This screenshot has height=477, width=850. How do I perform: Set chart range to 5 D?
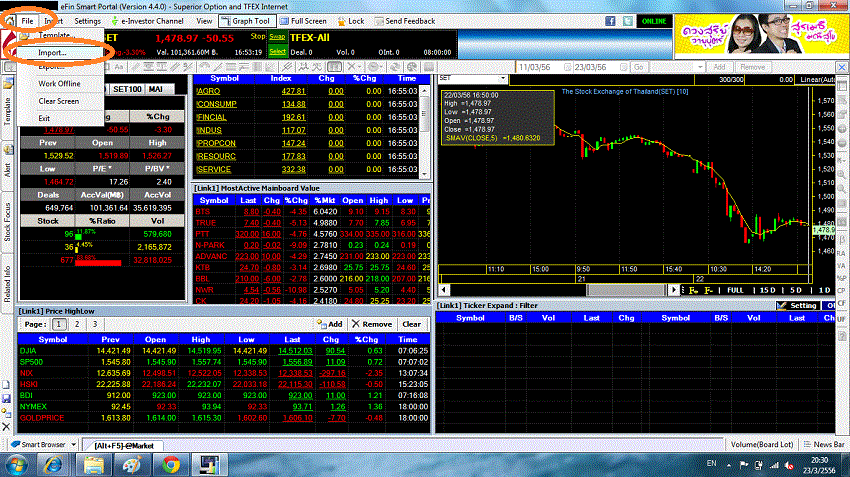click(795, 291)
